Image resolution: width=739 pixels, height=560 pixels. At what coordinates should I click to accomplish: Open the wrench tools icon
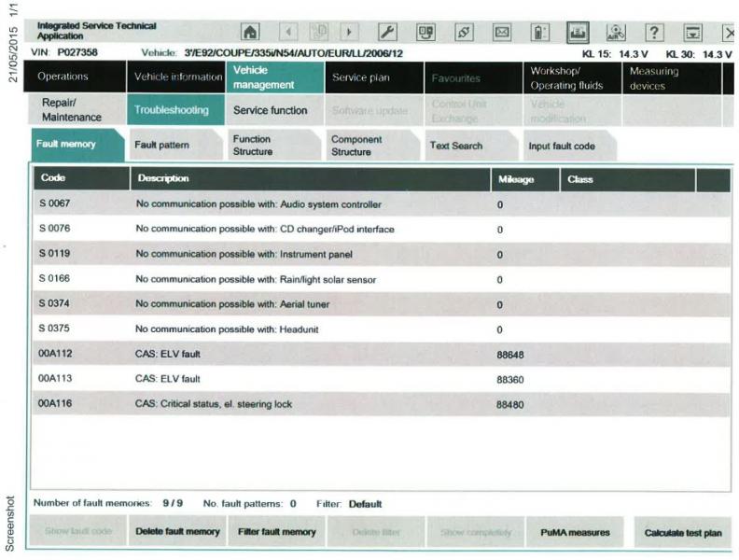click(384, 34)
